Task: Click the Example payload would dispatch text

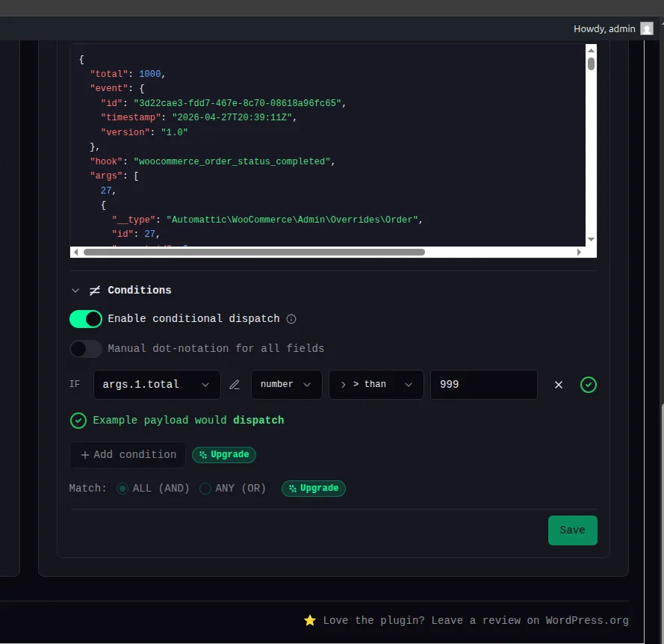Action: (188, 421)
